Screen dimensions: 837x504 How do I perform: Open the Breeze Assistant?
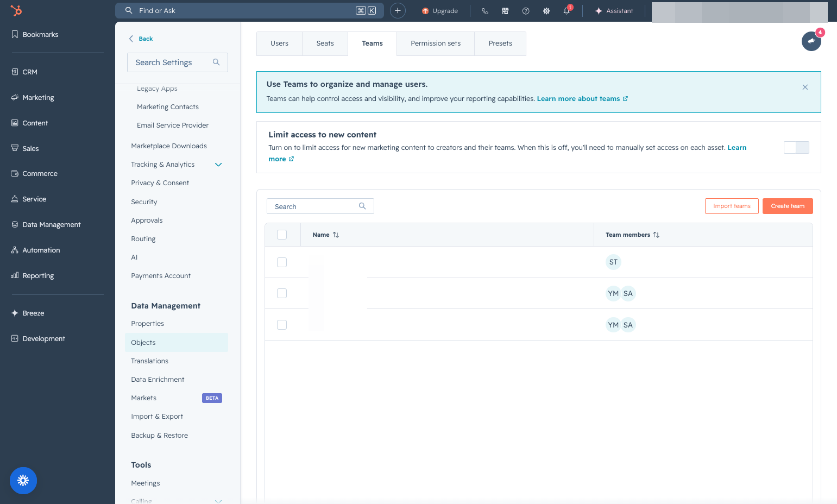(x=614, y=11)
